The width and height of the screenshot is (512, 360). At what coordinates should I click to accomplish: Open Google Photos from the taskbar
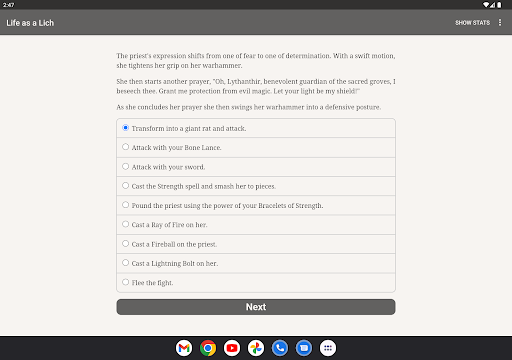[256, 348]
